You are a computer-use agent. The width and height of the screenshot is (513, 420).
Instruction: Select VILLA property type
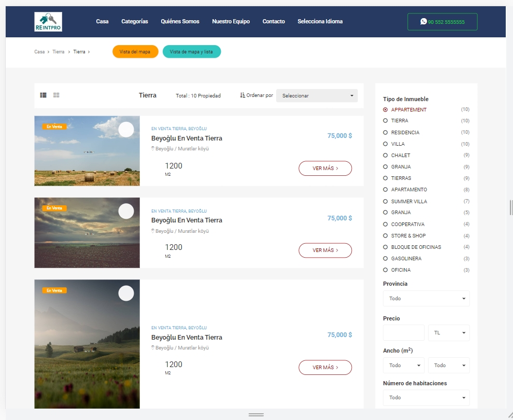[x=394, y=144]
